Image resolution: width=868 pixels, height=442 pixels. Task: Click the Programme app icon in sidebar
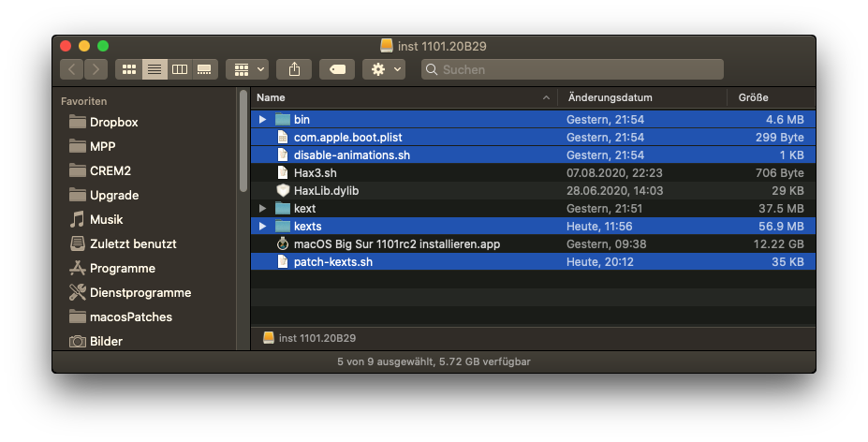tap(78, 268)
